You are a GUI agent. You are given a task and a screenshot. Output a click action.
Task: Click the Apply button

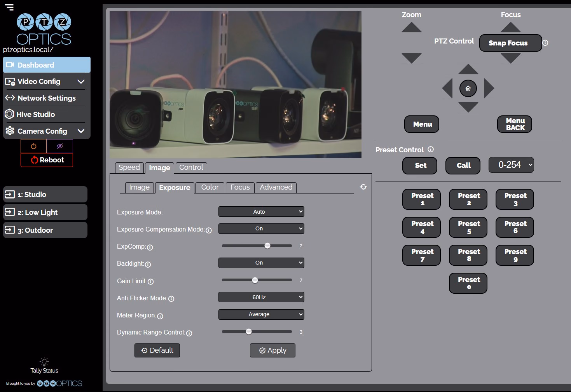tap(272, 350)
